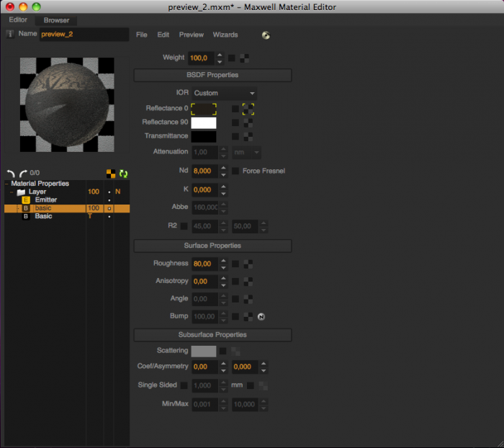Viewport: 504px width, 448px height.
Task: Click the sphere icon next to Wizards
Action: point(266,35)
